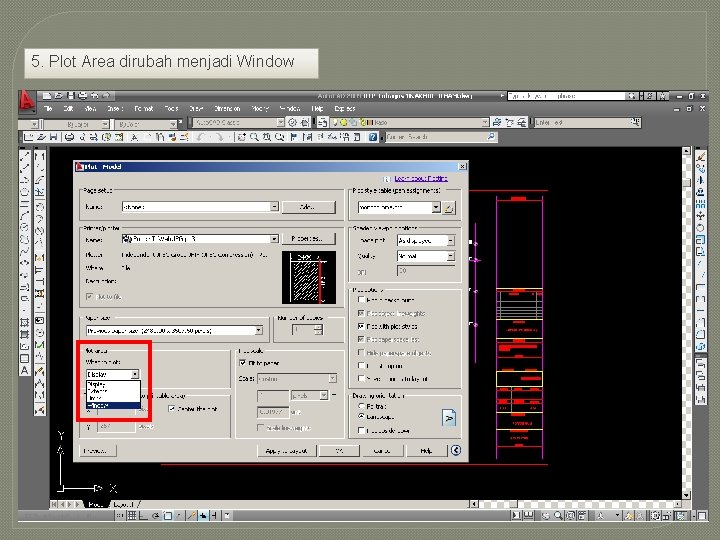Open Layer Properties Manager icon

pos(323,123)
